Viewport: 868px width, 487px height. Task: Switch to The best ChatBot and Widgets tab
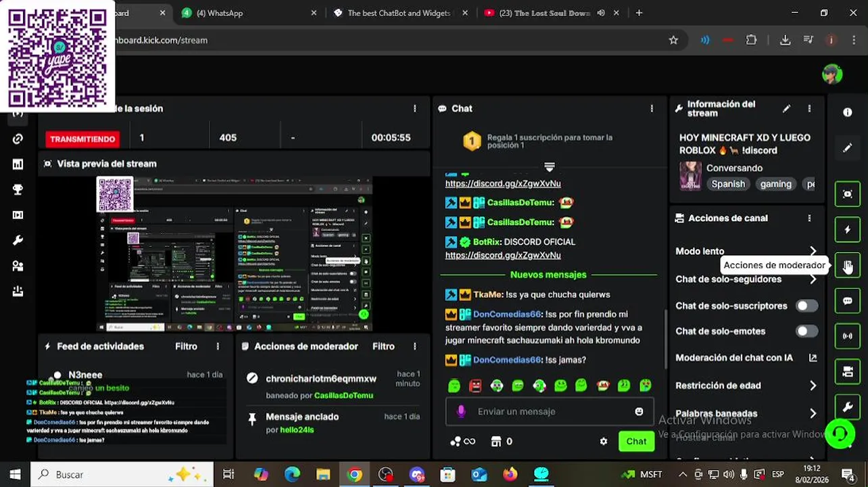click(x=400, y=13)
